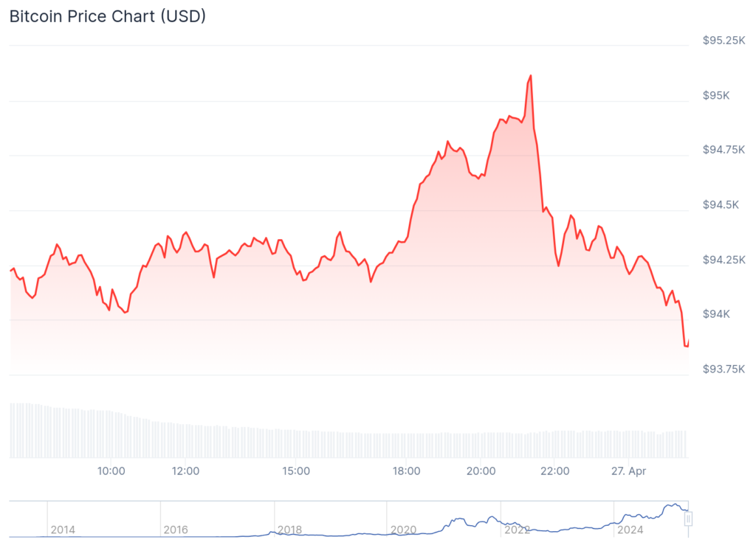
Task: Click the price peak above $95K
Action: (x=530, y=76)
